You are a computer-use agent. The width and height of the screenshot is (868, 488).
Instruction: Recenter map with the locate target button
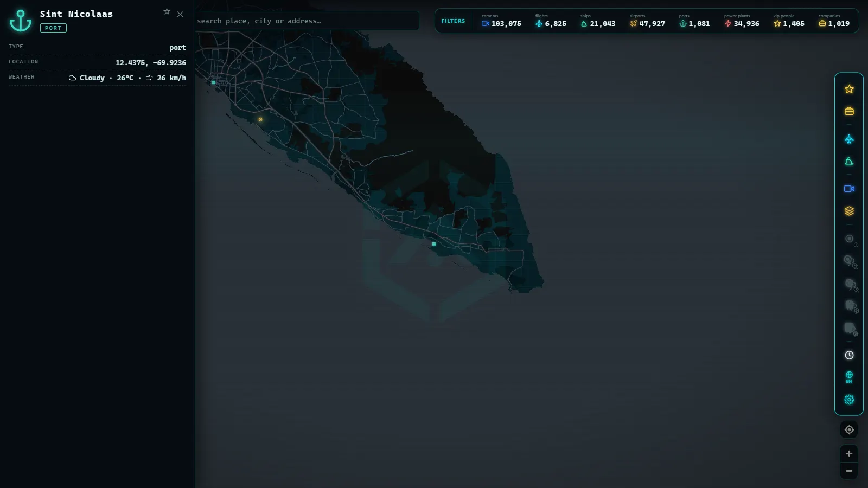coord(849,429)
